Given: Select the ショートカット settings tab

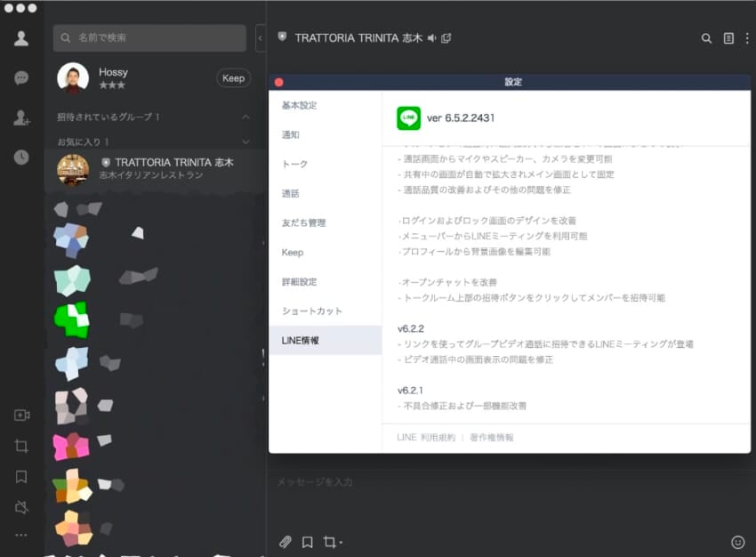Looking at the screenshot, I should pyautogui.click(x=311, y=311).
